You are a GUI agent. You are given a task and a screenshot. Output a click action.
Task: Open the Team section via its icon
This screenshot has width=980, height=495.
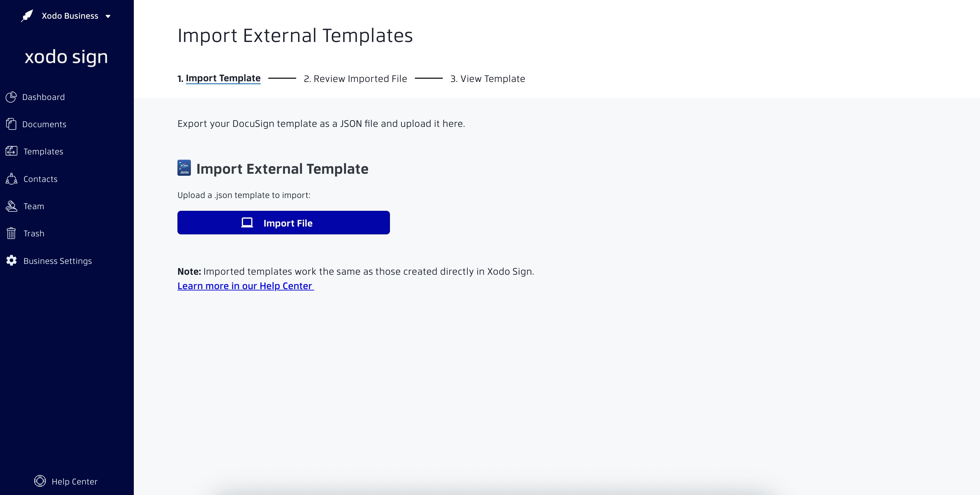tap(11, 206)
